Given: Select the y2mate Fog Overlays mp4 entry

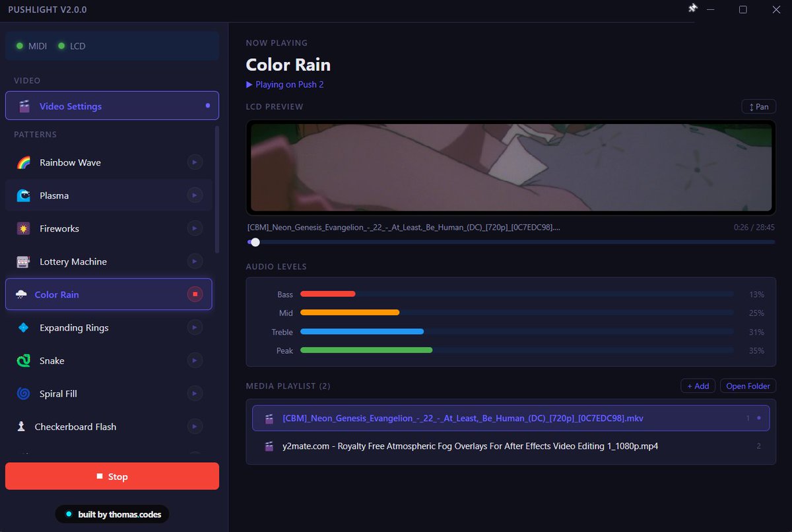Looking at the screenshot, I should pyautogui.click(x=511, y=446).
